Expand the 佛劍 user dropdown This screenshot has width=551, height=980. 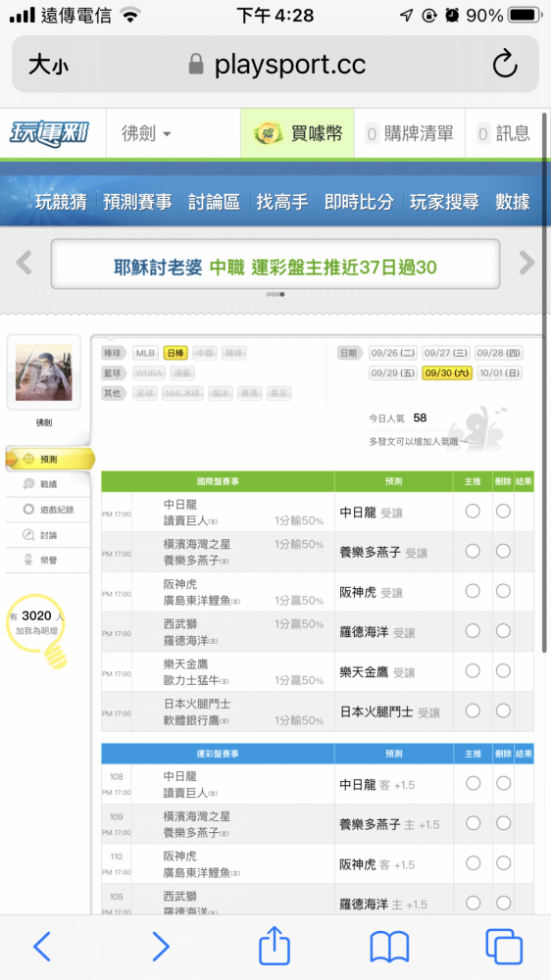pos(146,133)
